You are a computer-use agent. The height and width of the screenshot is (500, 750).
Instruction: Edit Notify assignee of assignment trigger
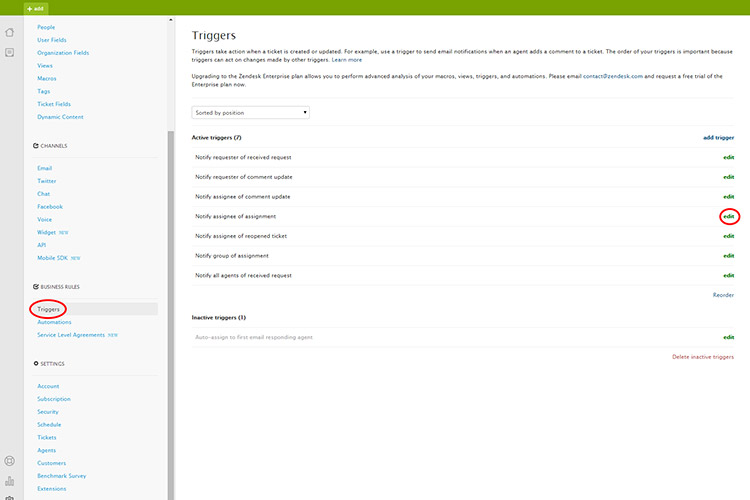click(728, 216)
